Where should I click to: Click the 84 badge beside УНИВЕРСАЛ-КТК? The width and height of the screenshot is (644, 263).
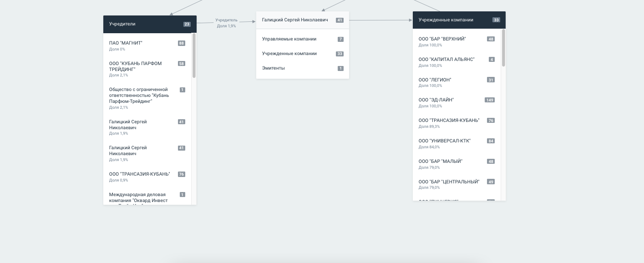(x=491, y=141)
